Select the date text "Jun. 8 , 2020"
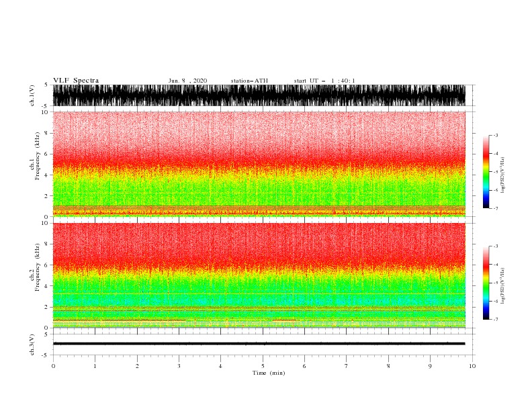532x411 pixels. (x=187, y=81)
